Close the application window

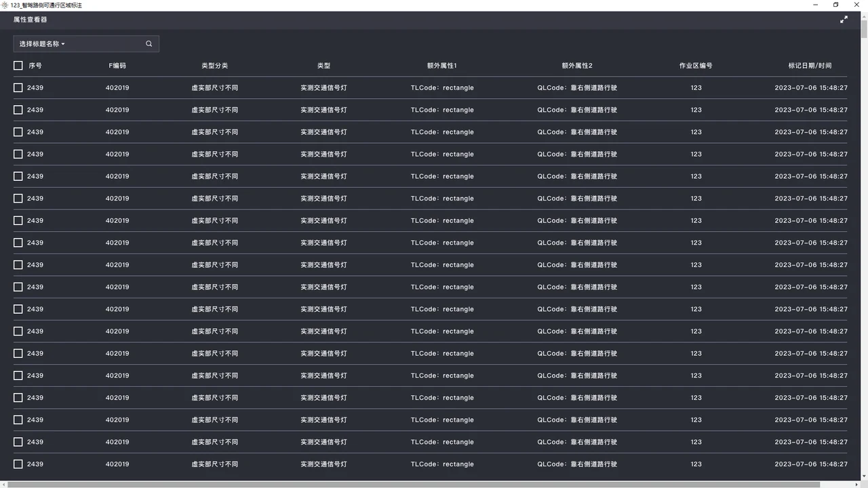point(856,5)
